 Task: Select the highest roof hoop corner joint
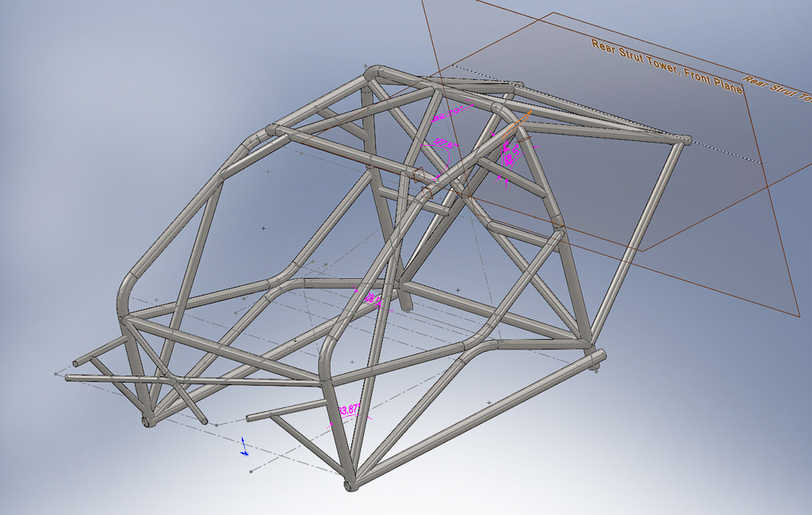click(373, 71)
